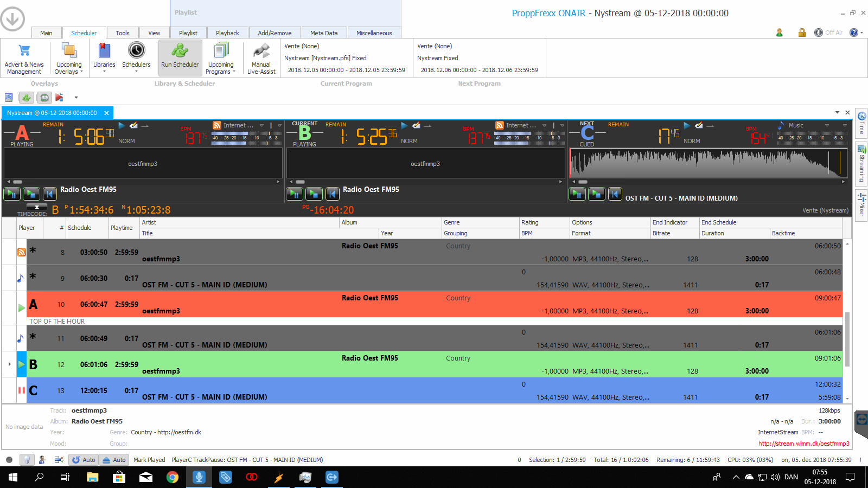
Task: Toggle the status bar user icon
Action: (x=42, y=460)
